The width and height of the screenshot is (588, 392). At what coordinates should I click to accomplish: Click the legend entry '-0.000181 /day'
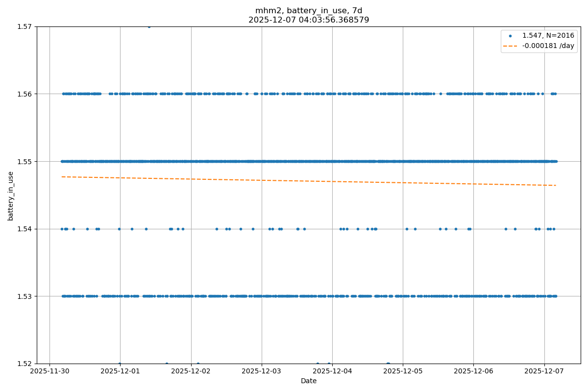[548, 46]
